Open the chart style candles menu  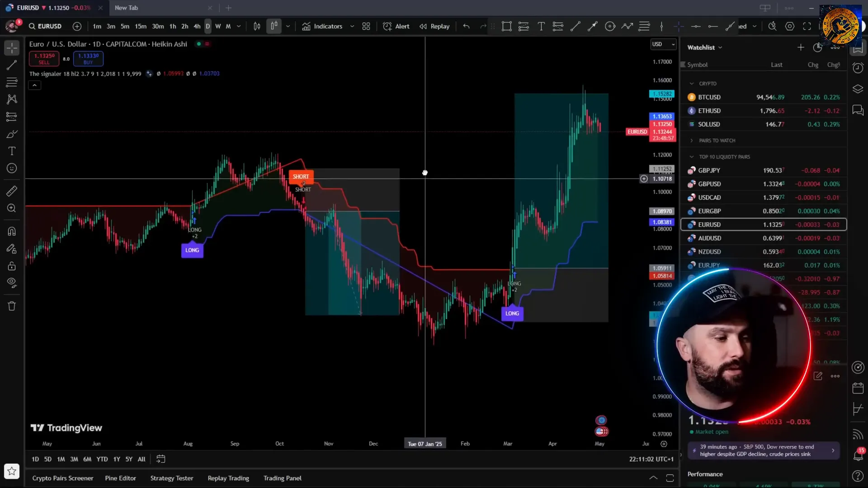pos(274,26)
